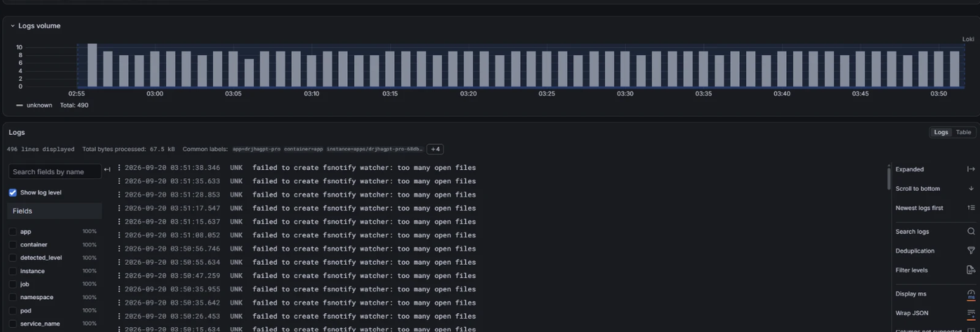Viewport: 980px width, 332px height.
Task: Click timestamp 2026-09-20 03:50:47.259
Action: 172,276
